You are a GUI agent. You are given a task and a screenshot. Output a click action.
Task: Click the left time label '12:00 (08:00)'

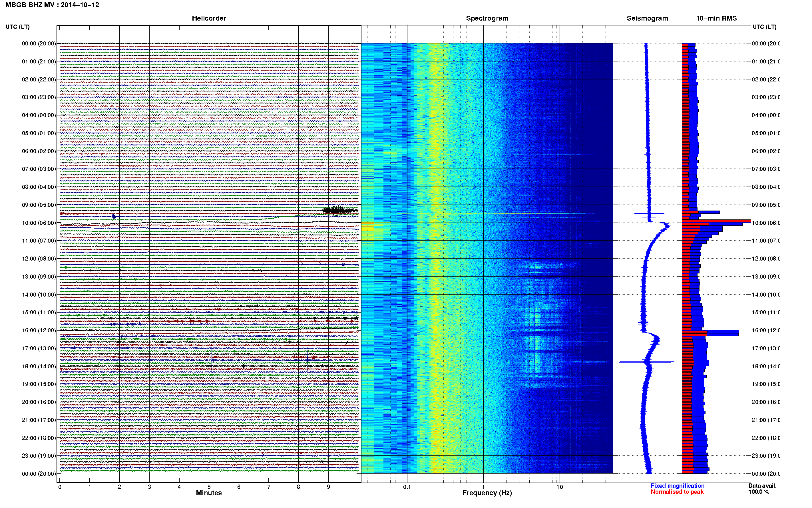coord(39,259)
